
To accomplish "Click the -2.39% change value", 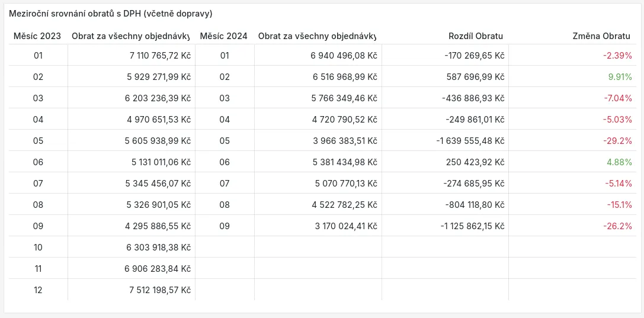I will (x=617, y=56).
